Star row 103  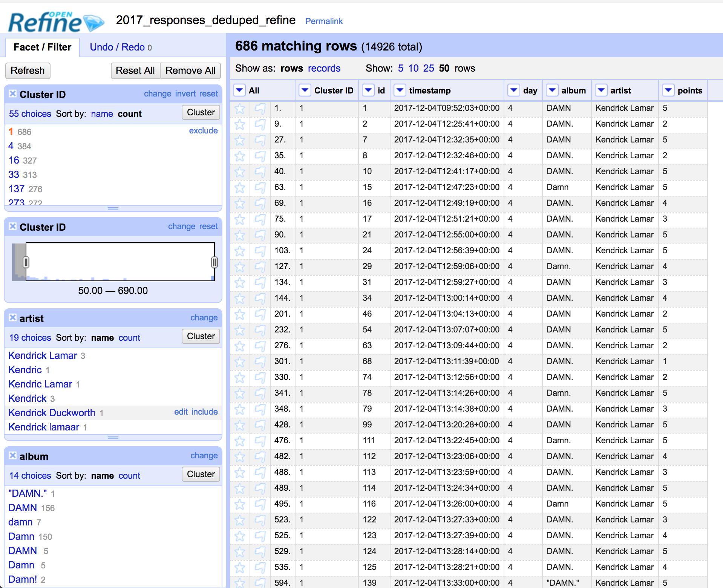tap(240, 251)
